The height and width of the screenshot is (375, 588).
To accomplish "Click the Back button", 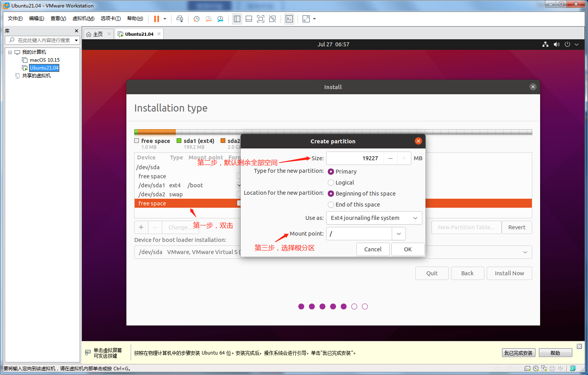I will tap(467, 273).
